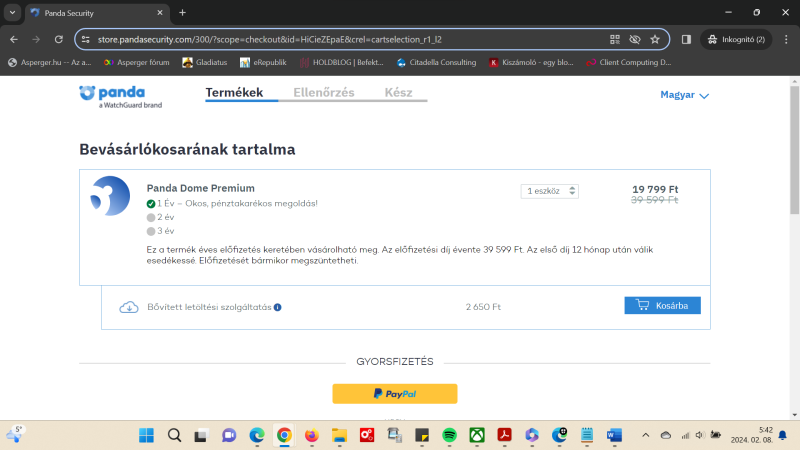The width and height of the screenshot is (800, 450).
Task: Open Adobe Acrobat from the taskbar
Action: pyautogui.click(x=505, y=435)
